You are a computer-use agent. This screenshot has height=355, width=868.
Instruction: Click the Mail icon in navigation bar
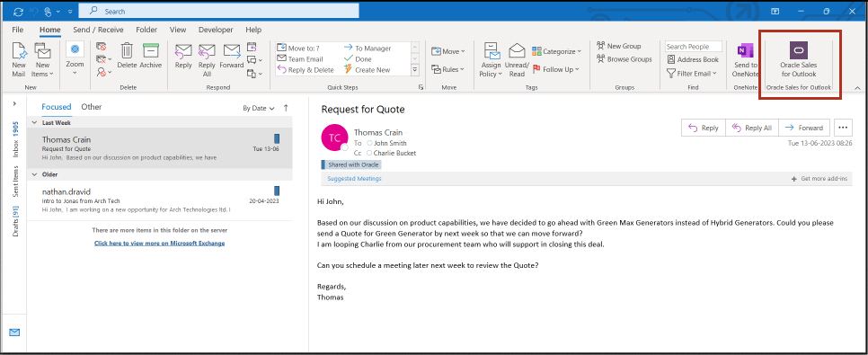(x=14, y=333)
